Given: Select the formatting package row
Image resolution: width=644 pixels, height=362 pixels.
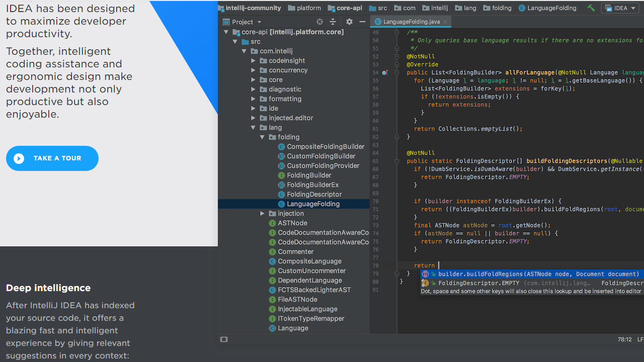Looking at the screenshot, I should (x=294, y=99).
